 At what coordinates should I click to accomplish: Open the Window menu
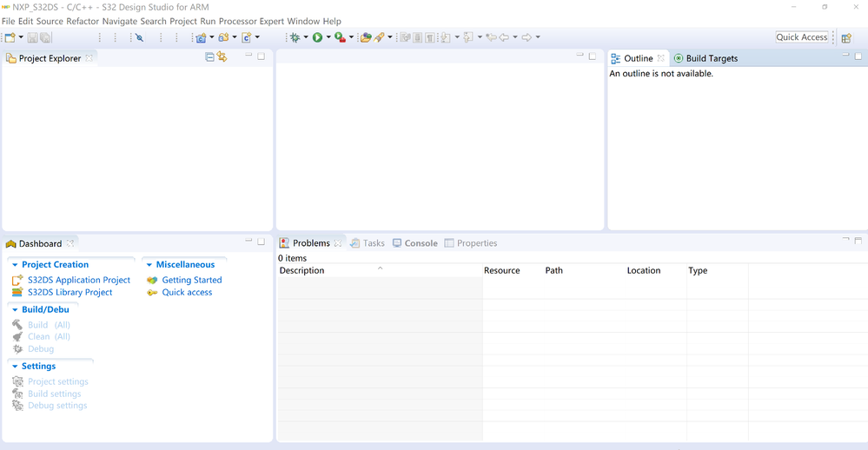303,21
